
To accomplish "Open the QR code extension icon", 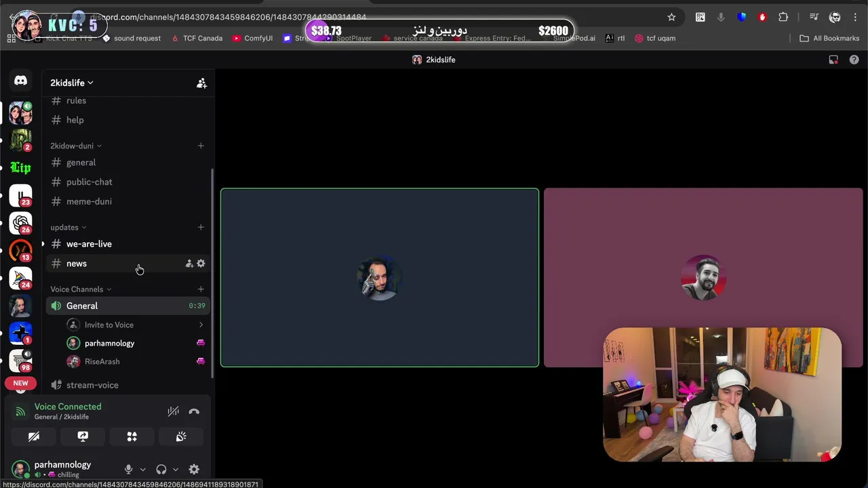I will pyautogui.click(x=701, y=17).
